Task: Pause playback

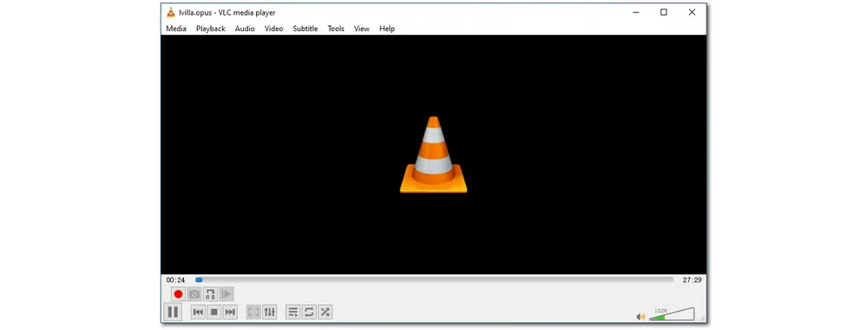Action: [x=173, y=313]
